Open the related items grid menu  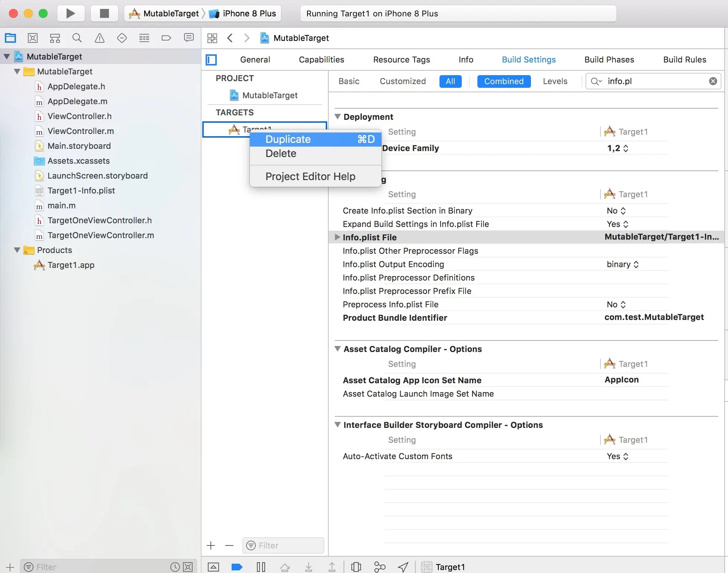point(212,38)
